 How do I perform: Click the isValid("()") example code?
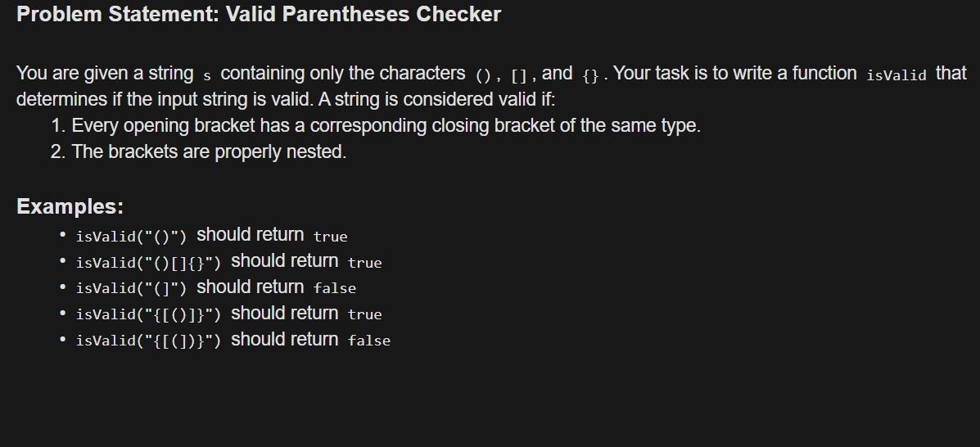(131, 237)
